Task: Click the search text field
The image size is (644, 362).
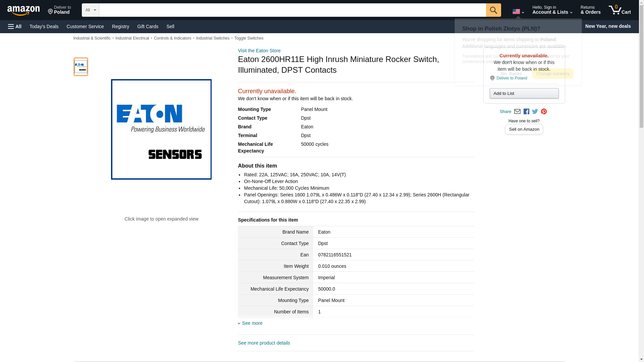Action: (292, 10)
